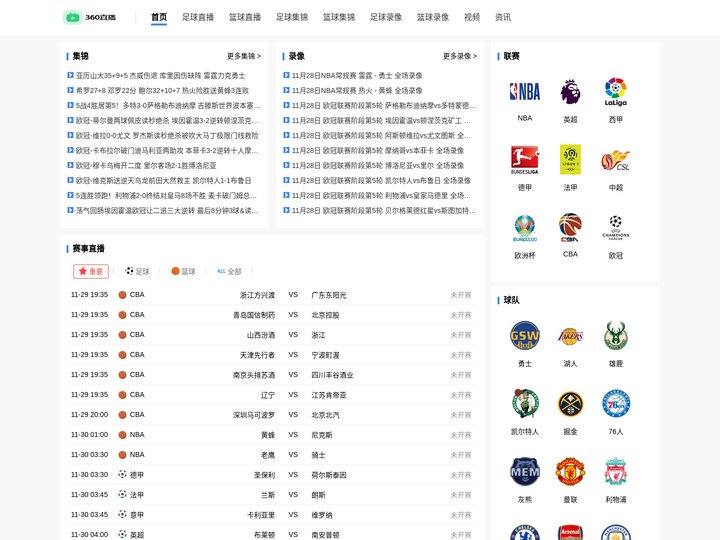The width and height of the screenshot is (720, 540).
Task: Open the CBA league logo
Action: (x=570, y=227)
